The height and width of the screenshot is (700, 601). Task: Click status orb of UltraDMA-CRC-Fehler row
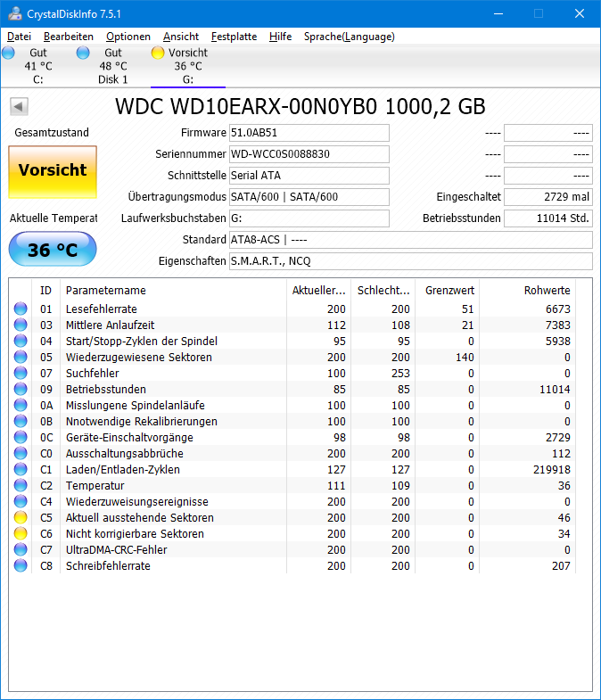click(21, 549)
